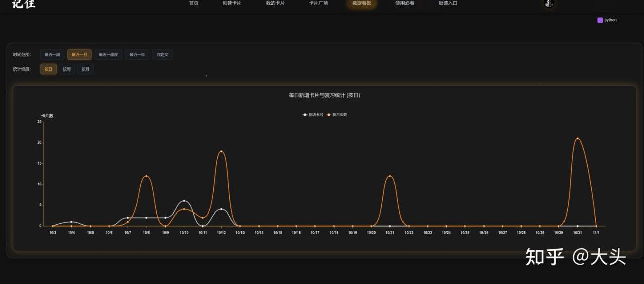Click the 反馈入口 link
The image size is (644, 284).
448,3
